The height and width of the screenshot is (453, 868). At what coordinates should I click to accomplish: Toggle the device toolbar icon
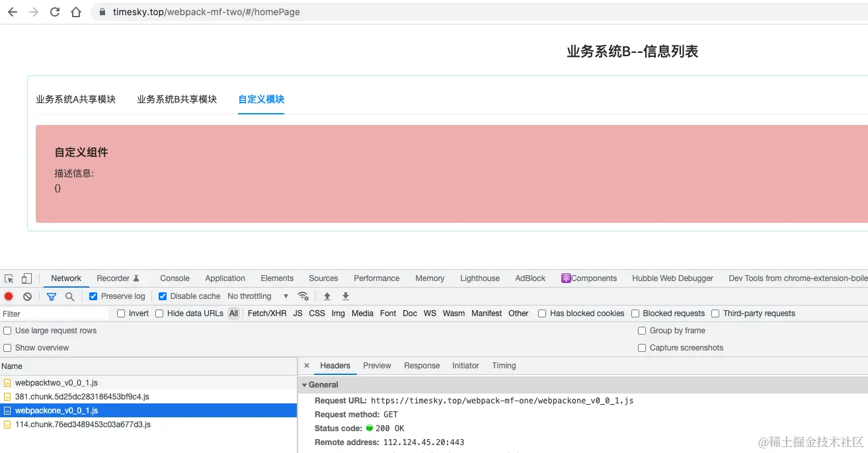coord(26,278)
